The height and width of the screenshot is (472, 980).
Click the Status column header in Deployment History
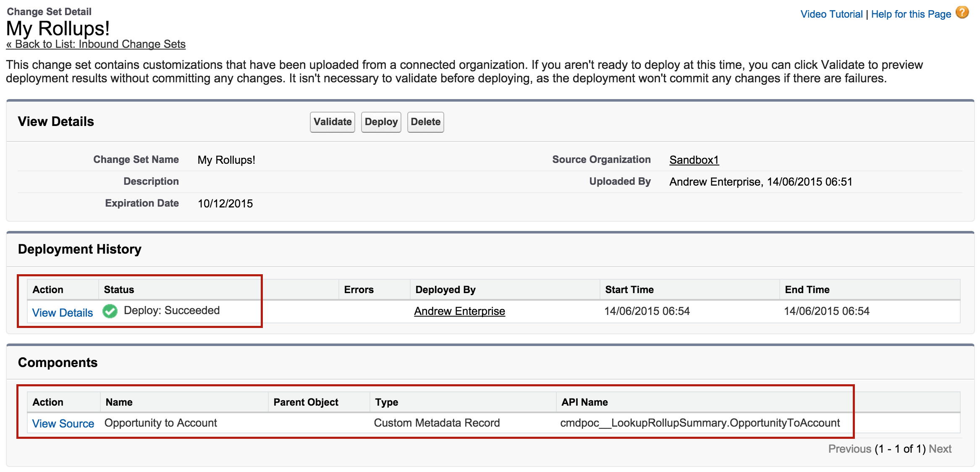(119, 290)
